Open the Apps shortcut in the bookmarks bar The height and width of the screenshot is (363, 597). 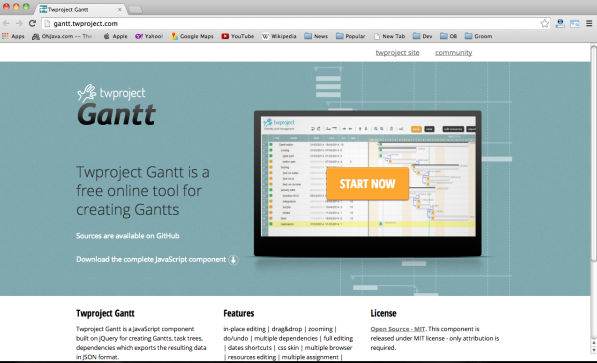(x=13, y=36)
